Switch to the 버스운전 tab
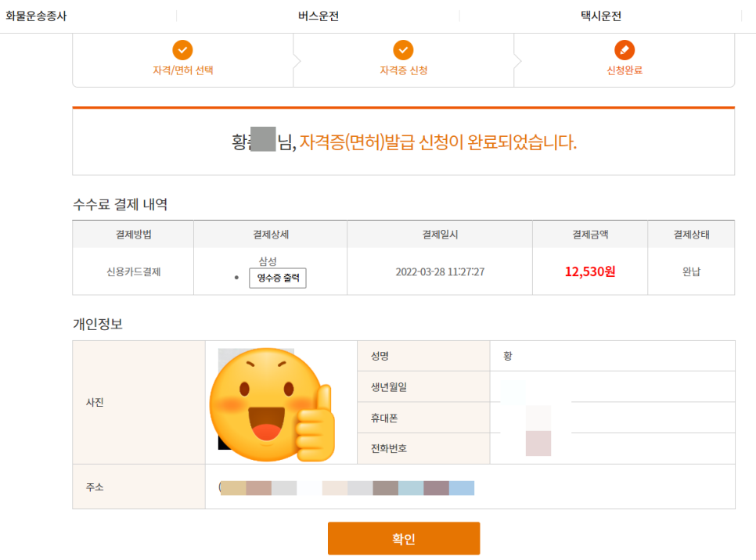Screen dimensions: 756x560 [319, 16]
